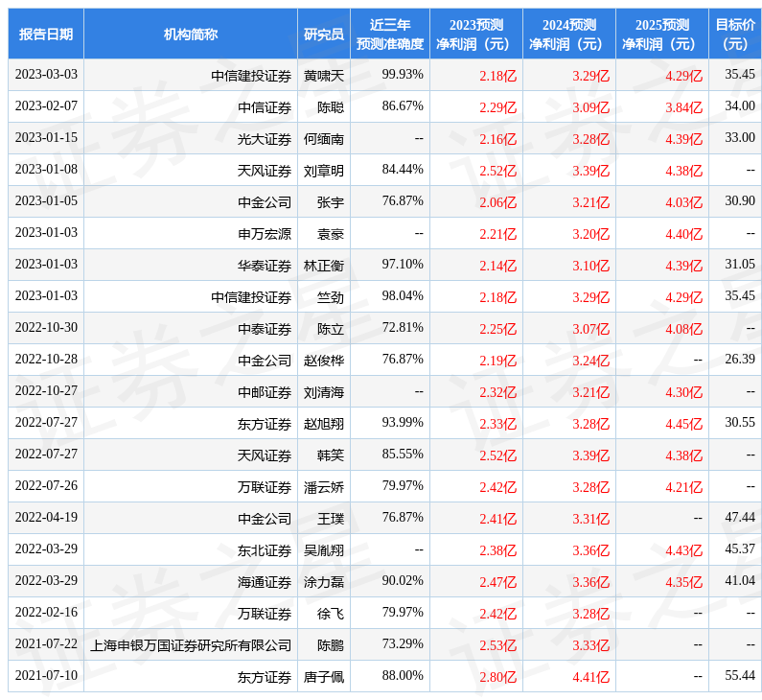Click researcher name 何缅南
This screenshot has height=700, width=762.
[324, 139]
